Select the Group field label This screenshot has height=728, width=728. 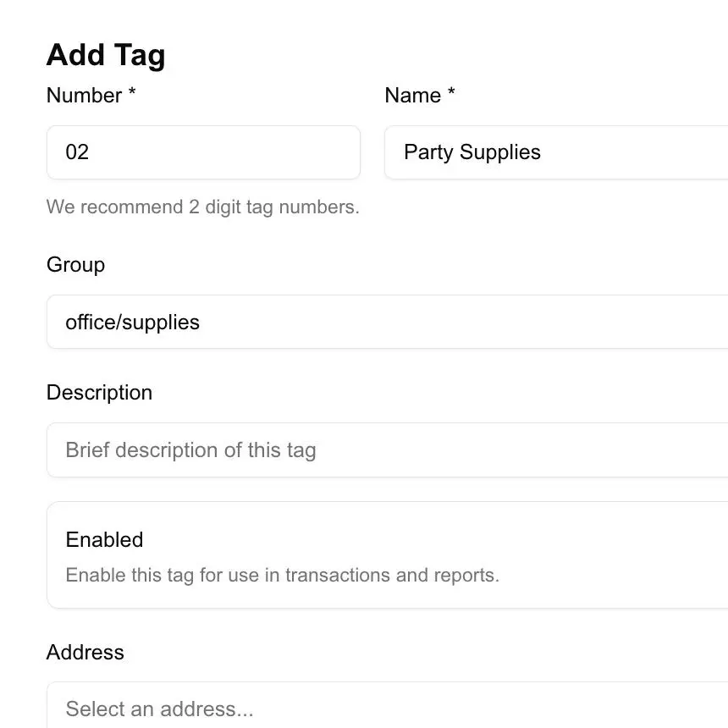tap(75, 265)
